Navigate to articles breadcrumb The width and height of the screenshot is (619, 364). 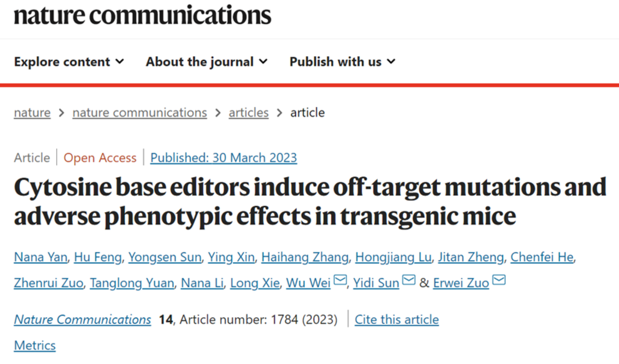pos(249,113)
